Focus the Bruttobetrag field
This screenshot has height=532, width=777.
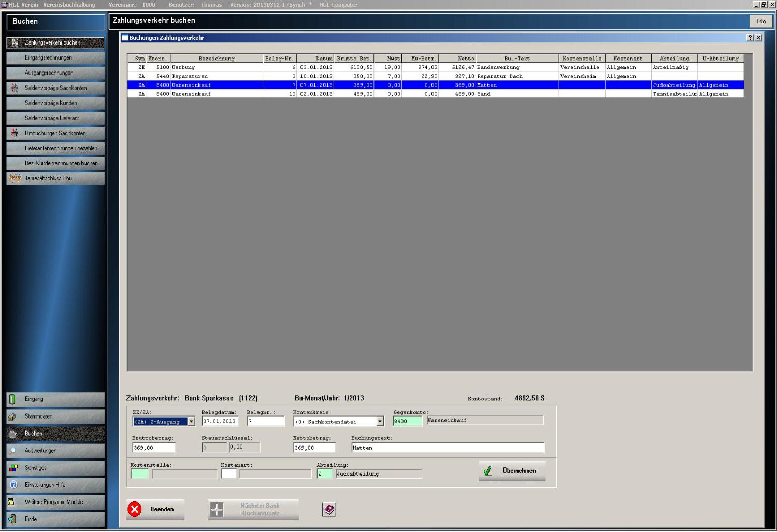tap(154, 448)
